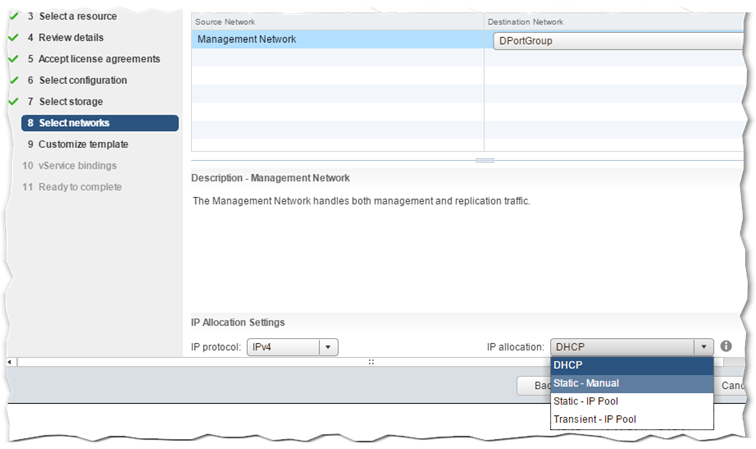Go to step 6 Select configuration
This screenshot has height=449, width=756.
point(77,80)
